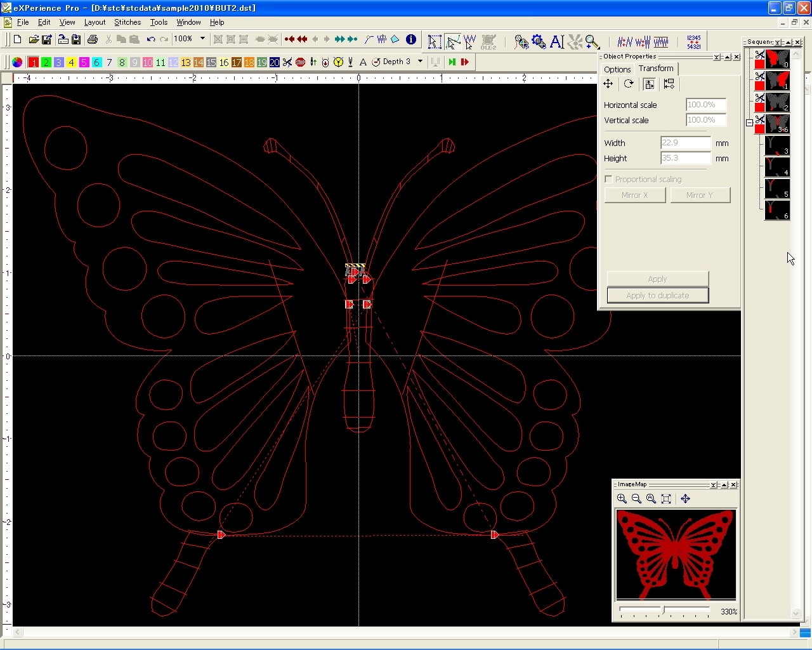812x650 pixels.
Task: Click first zigzag stitch-type icon
Action: 625,42
